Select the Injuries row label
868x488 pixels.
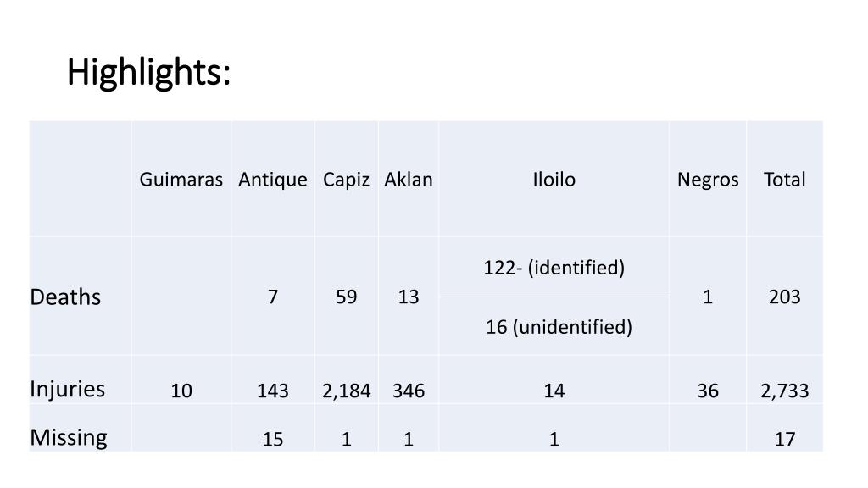(x=68, y=389)
